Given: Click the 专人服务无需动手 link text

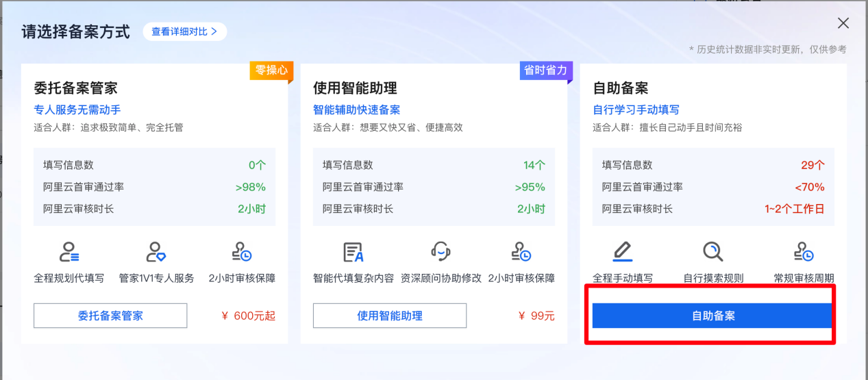Looking at the screenshot, I should click(77, 110).
